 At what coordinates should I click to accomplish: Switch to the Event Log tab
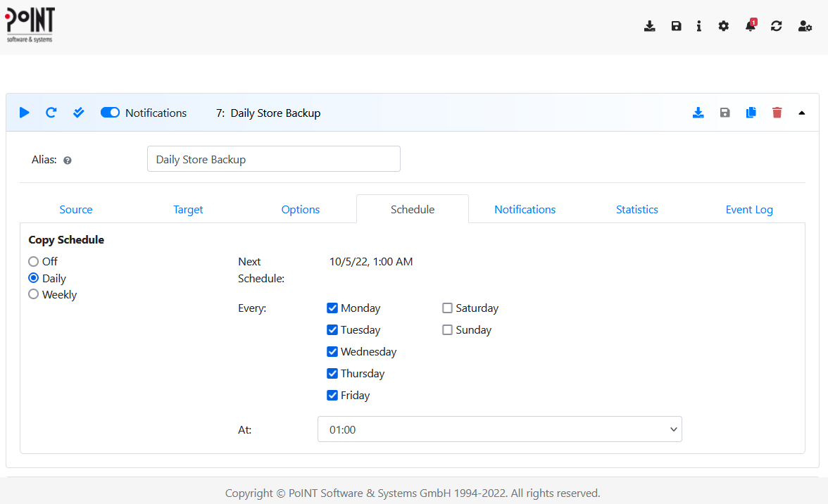click(x=749, y=209)
